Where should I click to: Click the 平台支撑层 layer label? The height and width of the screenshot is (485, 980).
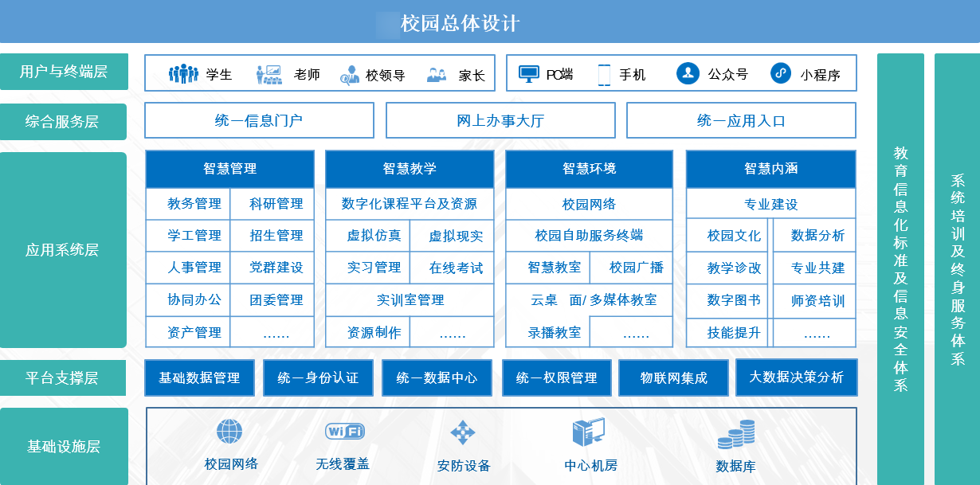64,377
